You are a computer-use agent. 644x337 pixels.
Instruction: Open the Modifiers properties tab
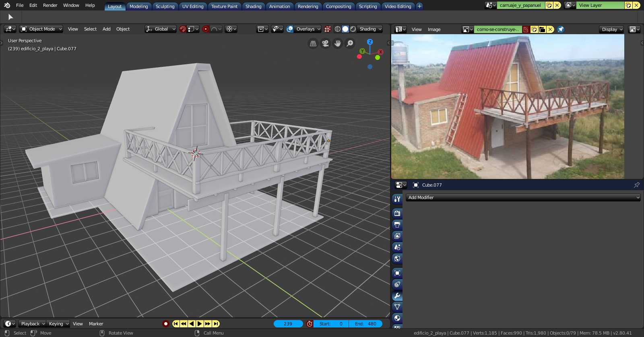[397, 296]
